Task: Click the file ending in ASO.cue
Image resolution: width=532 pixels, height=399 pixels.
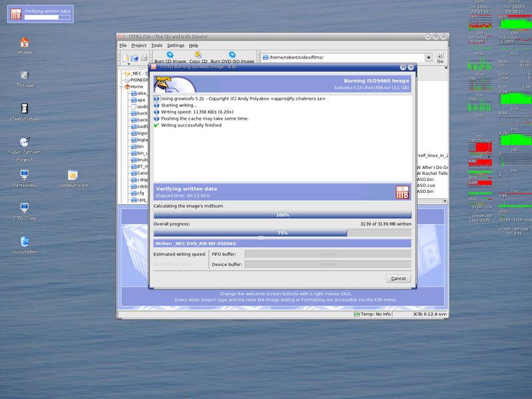Action: pyautogui.click(x=426, y=186)
